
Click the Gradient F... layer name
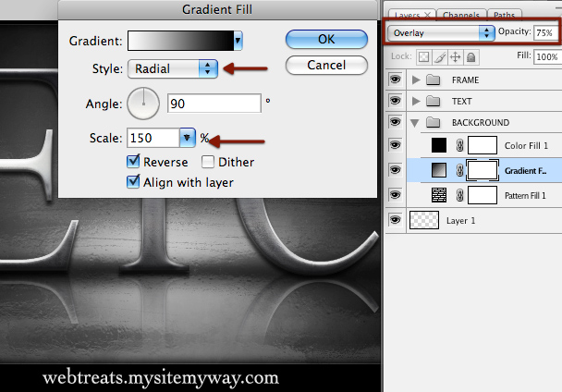click(x=525, y=171)
